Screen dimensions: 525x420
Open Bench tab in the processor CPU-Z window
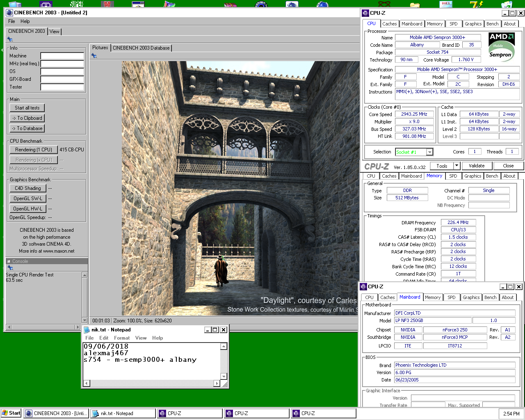(x=493, y=24)
